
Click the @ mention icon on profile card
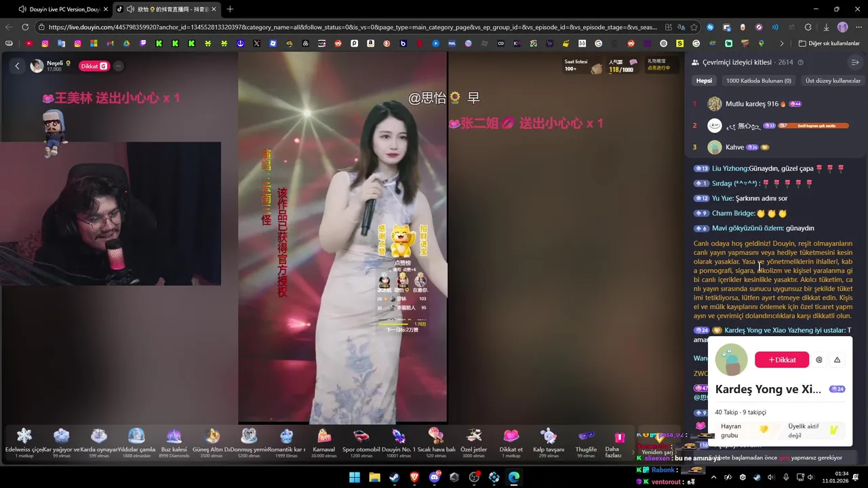click(818, 360)
